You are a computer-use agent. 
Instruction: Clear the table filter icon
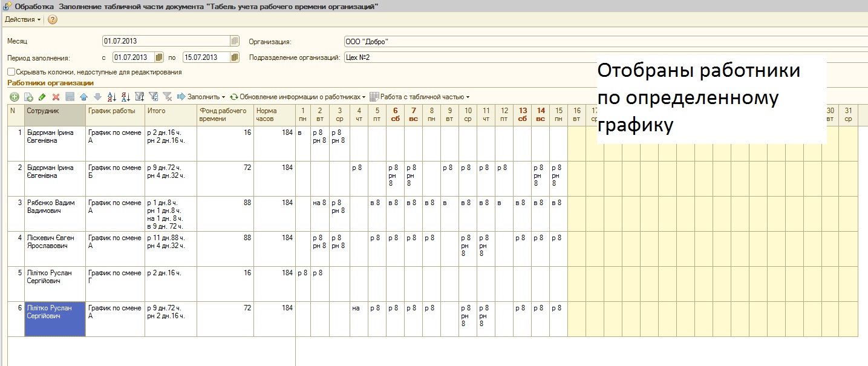coord(167,97)
